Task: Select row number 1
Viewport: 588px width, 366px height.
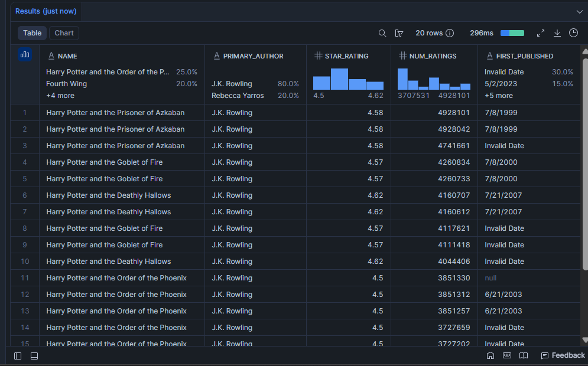Action: [x=25, y=113]
